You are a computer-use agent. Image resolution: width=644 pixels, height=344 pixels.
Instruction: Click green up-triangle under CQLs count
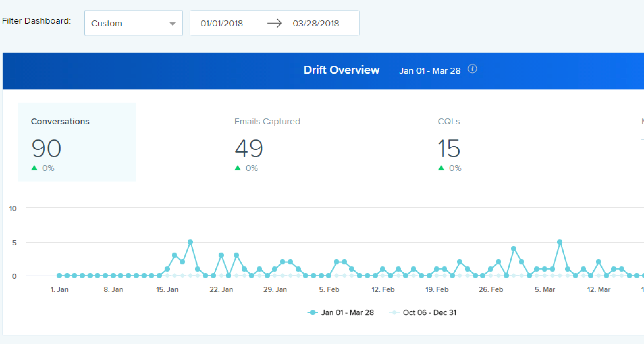441,168
